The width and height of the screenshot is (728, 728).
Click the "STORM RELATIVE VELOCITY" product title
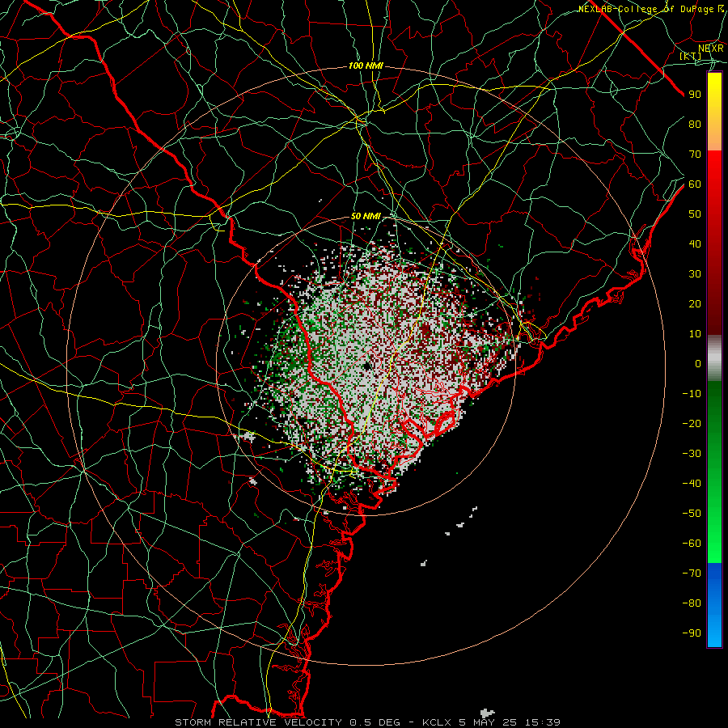pos(258,722)
